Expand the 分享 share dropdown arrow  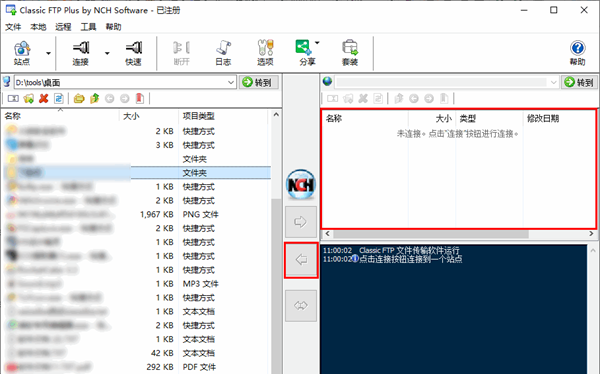tap(317, 43)
